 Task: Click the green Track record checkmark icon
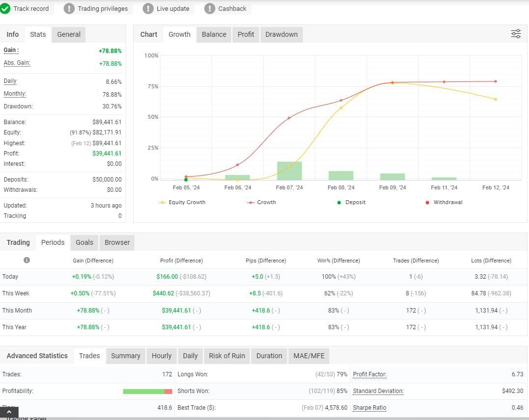[x=5, y=8]
